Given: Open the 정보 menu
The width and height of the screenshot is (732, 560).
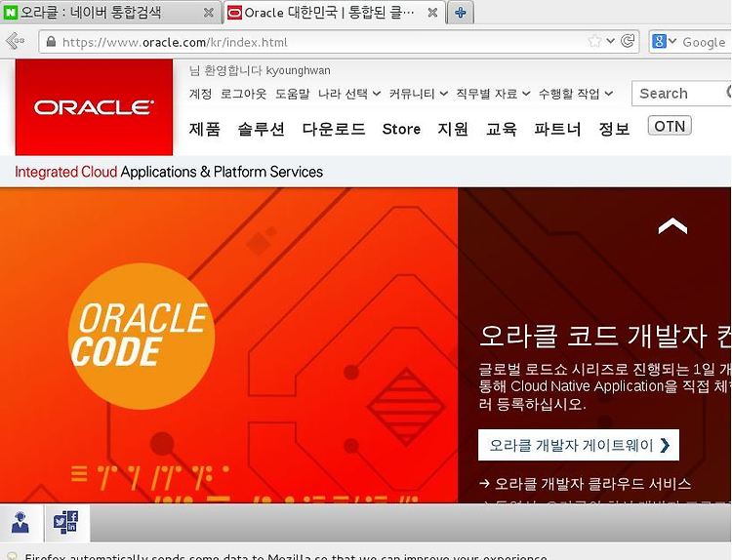Looking at the screenshot, I should 614,129.
